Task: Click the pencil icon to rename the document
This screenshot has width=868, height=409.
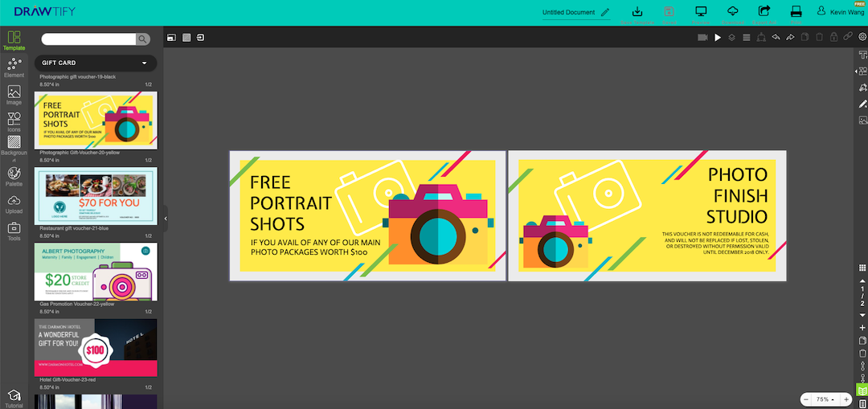Action: pos(605,12)
